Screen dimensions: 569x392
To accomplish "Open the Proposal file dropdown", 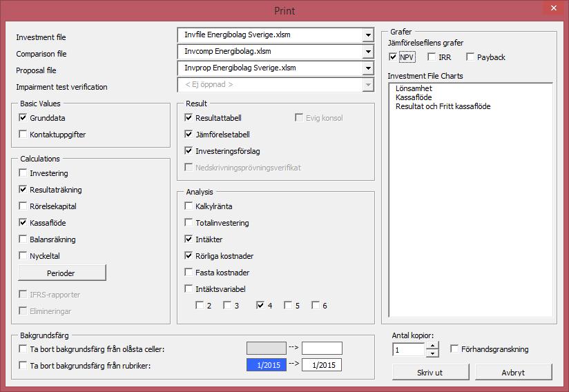I will pos(368,68).
